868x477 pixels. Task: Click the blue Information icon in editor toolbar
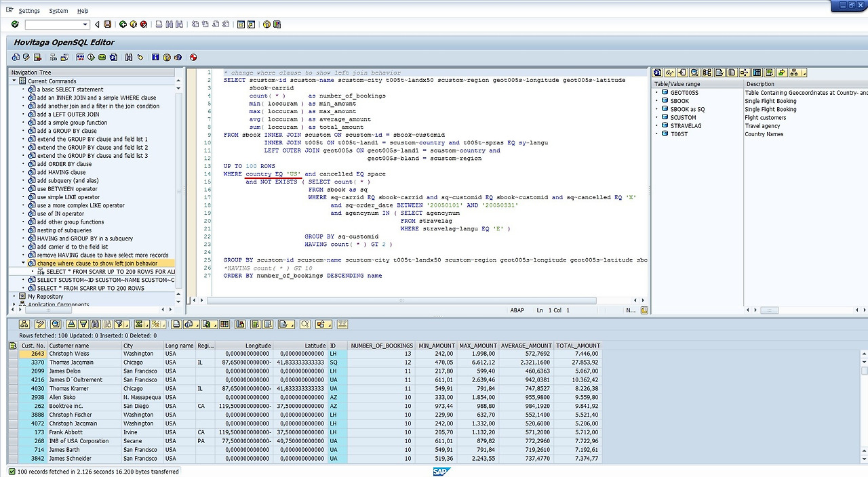(155, 58)
